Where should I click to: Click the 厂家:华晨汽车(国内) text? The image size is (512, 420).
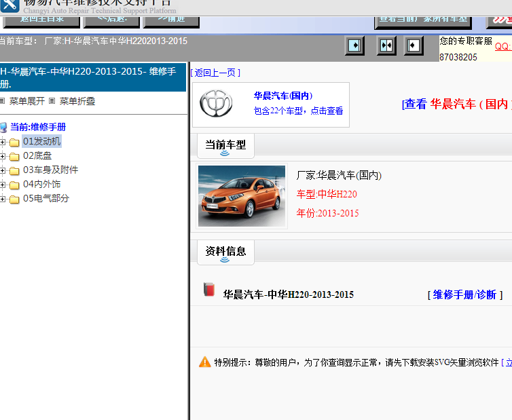339,175
